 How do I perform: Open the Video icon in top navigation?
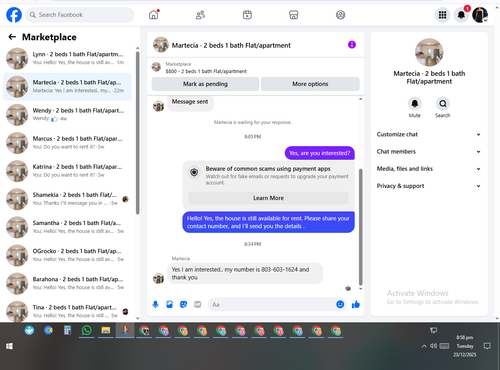point(247,15)
